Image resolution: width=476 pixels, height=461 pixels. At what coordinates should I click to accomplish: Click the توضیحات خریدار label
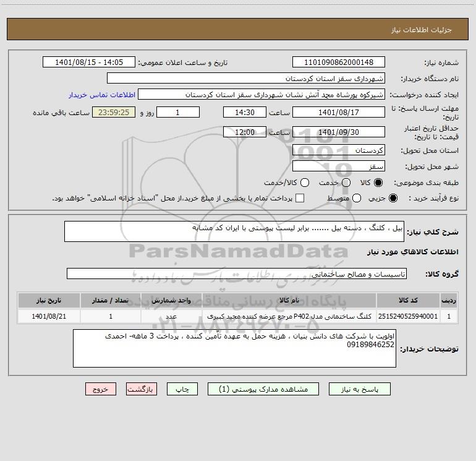click(429, 349)
